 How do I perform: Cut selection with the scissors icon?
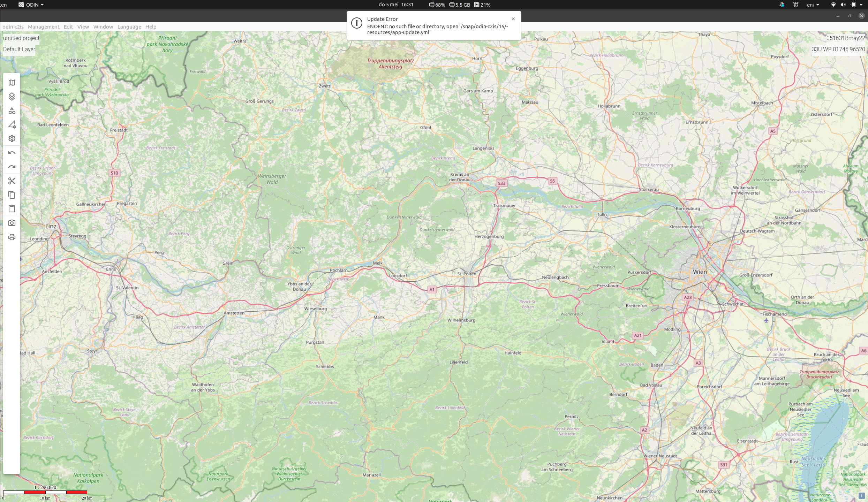12,181
